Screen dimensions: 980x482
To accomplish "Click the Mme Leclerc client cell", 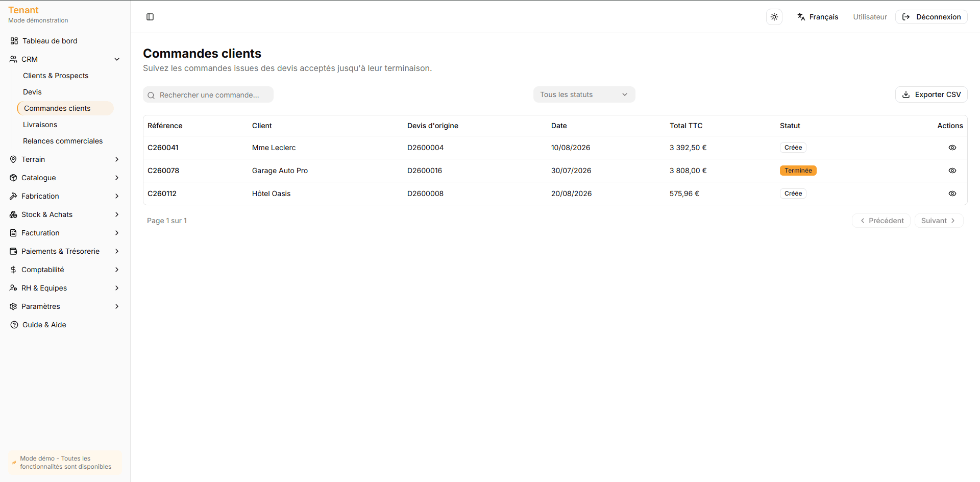I will click(x=274, y=148).
